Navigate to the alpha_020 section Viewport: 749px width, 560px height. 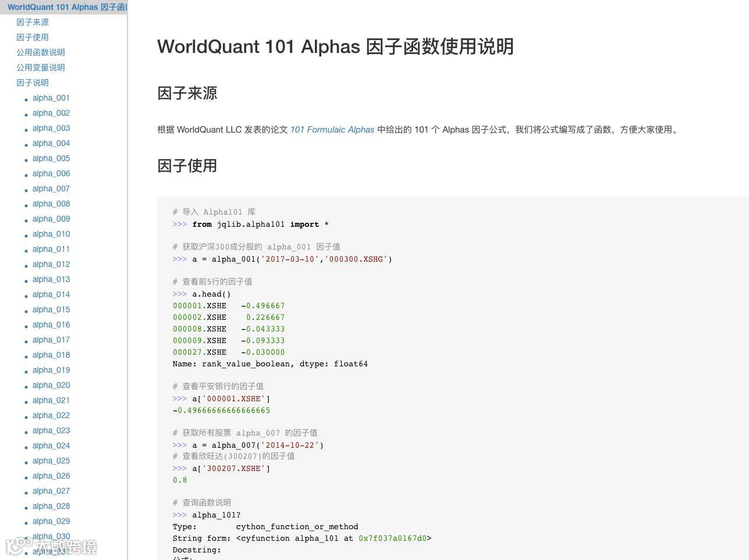pyautogui.click(x=51, y=385)
